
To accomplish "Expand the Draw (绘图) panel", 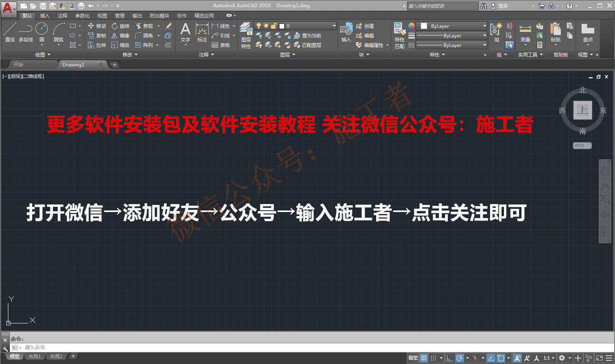I will (43, 55).
